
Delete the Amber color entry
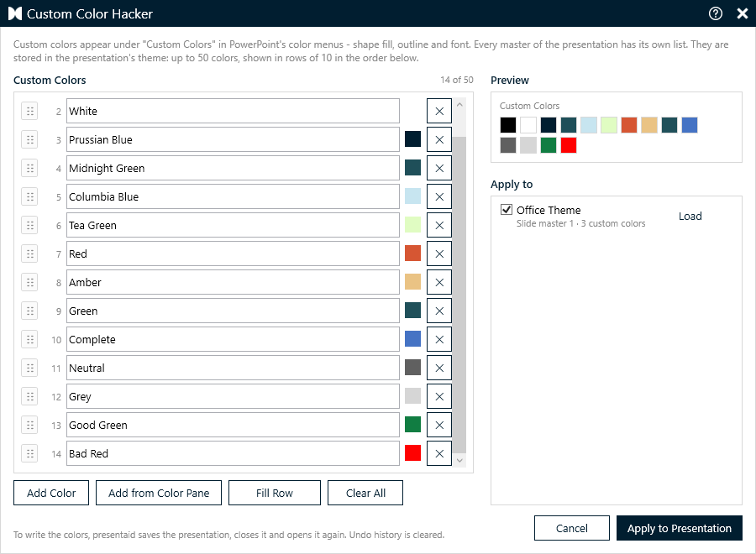point(439,282)
